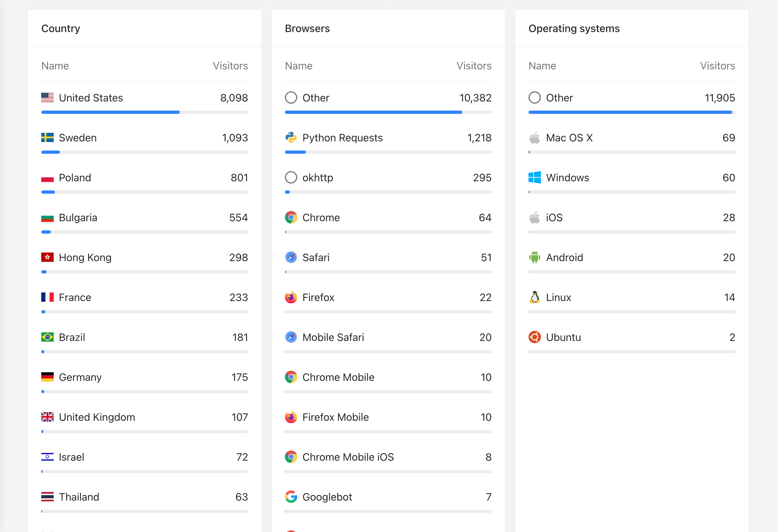Click the circle next to okhttp
The height and width of the screenshot is (532, 778).
pos(291,177)
